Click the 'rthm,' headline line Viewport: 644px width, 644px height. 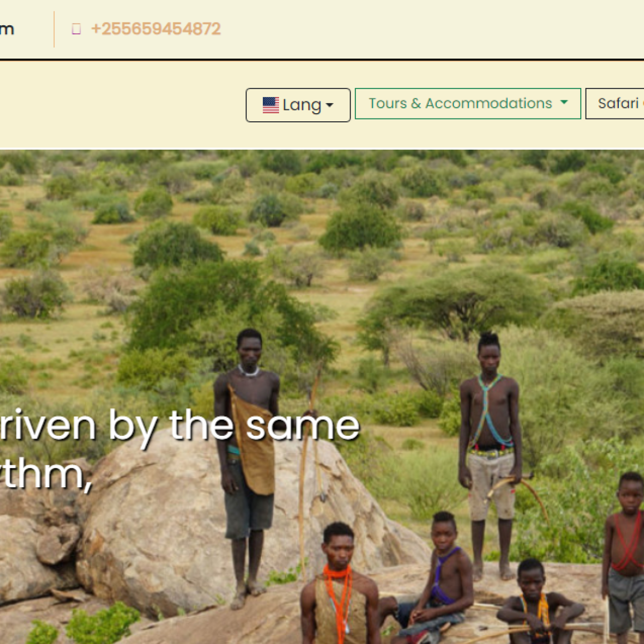point(46,475)
